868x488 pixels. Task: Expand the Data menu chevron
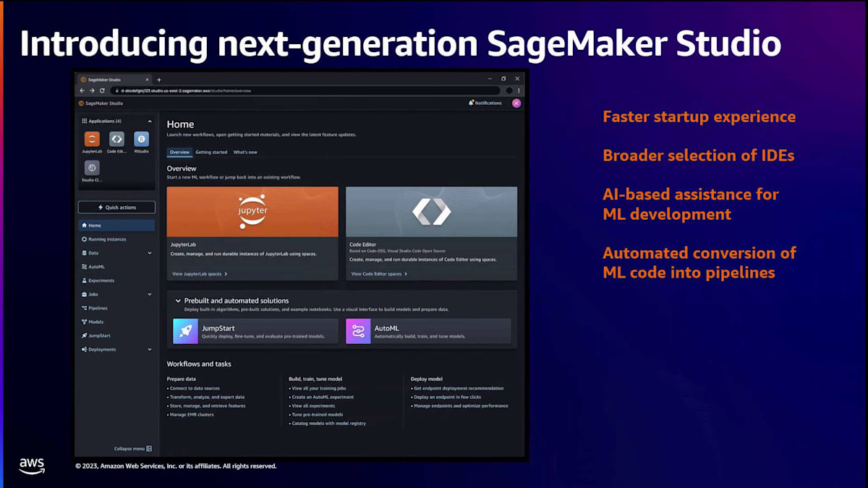pyautogui.click(x=150, y=253)
